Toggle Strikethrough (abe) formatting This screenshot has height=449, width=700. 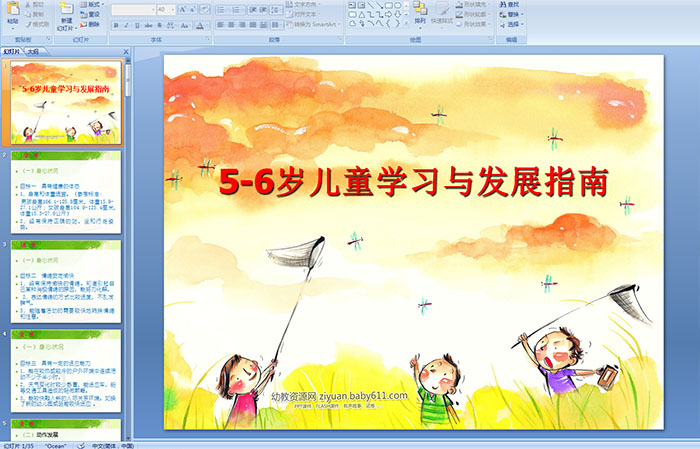pos(148,25)
